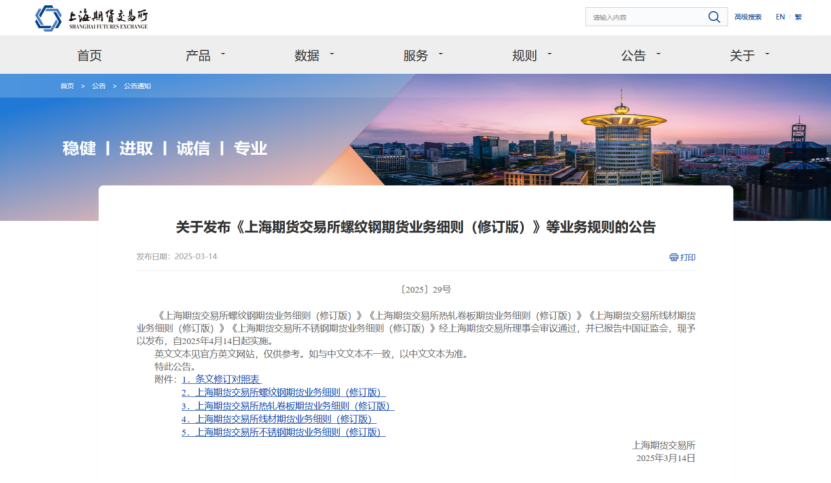Click the document number 〔2025〕29号
The height and width of the screenshot is (483, 831).
(x=425, y=289)
